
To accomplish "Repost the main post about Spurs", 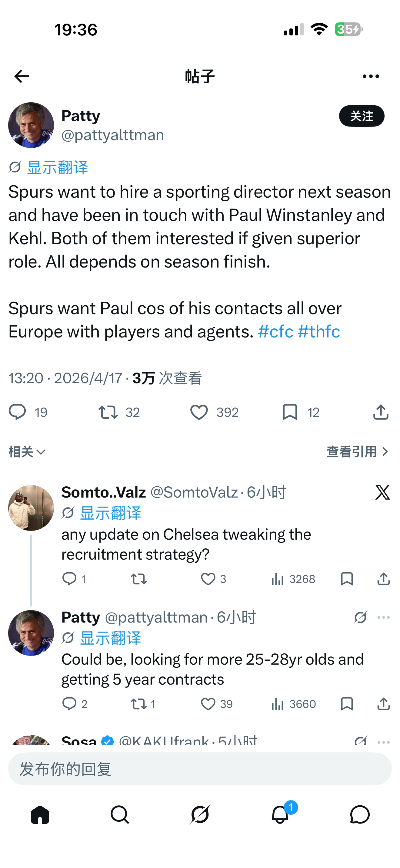I will tap(108, 412).
